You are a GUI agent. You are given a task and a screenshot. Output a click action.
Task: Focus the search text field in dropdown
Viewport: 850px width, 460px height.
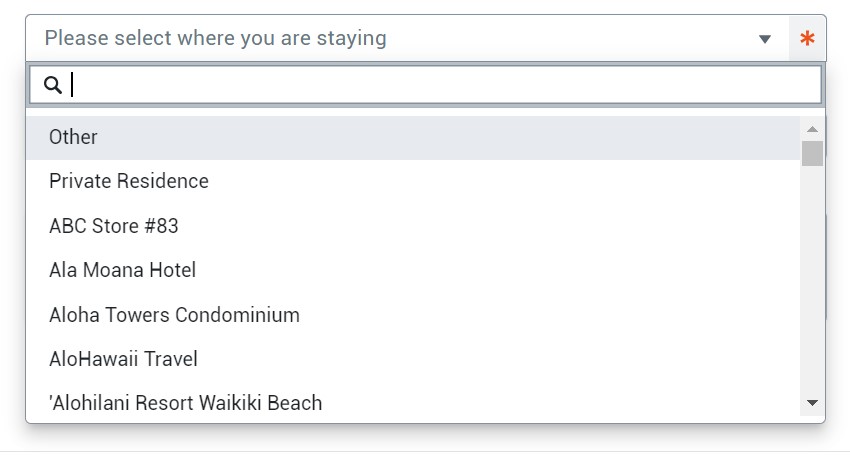point(440,85)
